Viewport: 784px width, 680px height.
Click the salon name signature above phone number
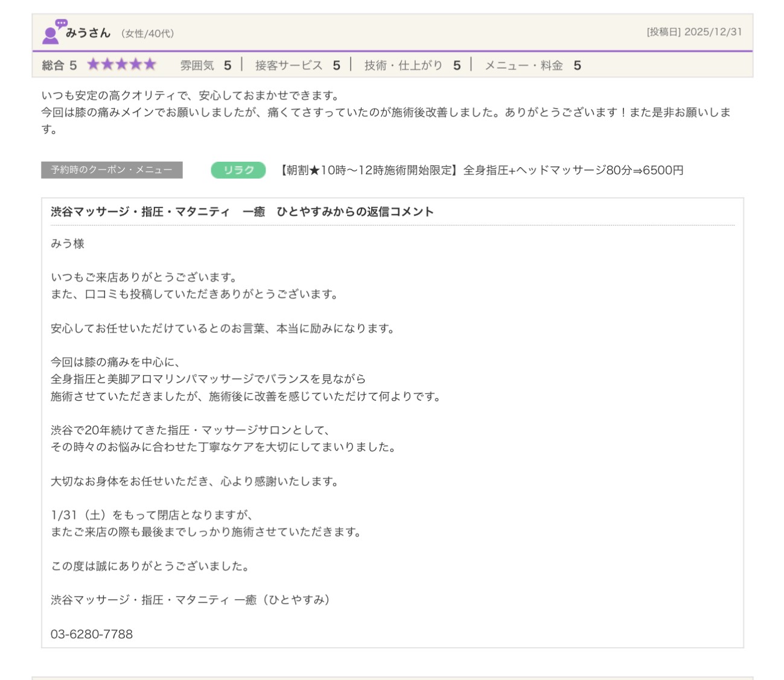[190, 600]
